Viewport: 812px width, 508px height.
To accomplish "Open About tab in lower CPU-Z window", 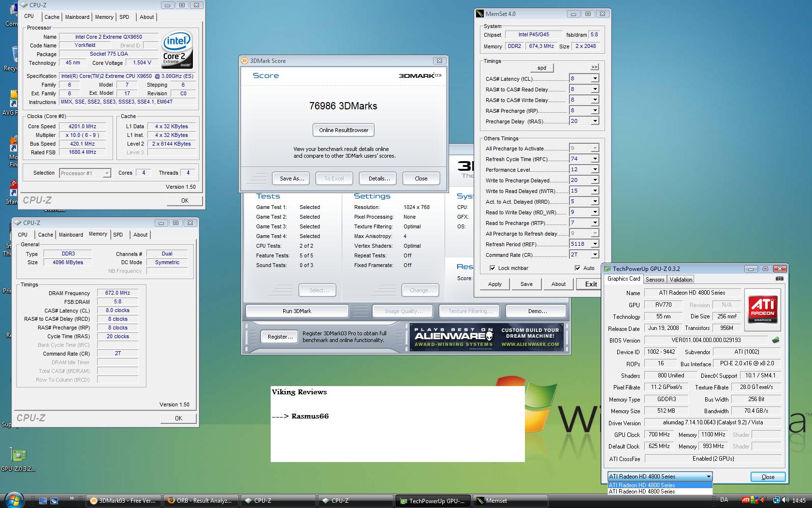I will coord(141,235).
